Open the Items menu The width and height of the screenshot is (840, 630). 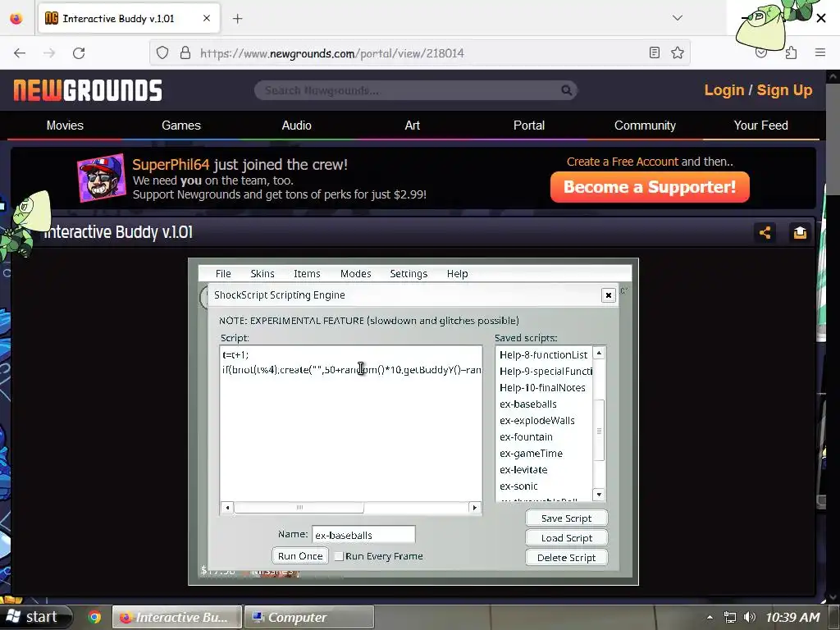[307, 274]
